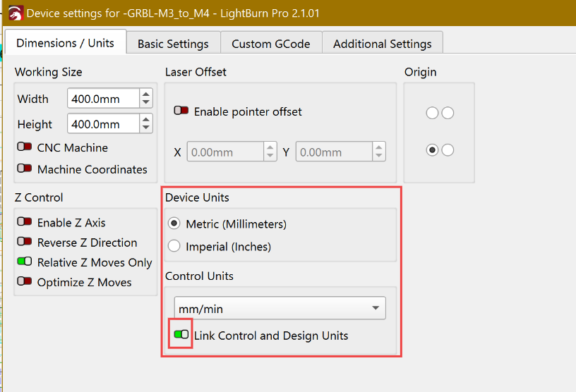576x392 pixels.
Task: Open the mm/min Control Units dropdown
Action: [x=280, y=308]
